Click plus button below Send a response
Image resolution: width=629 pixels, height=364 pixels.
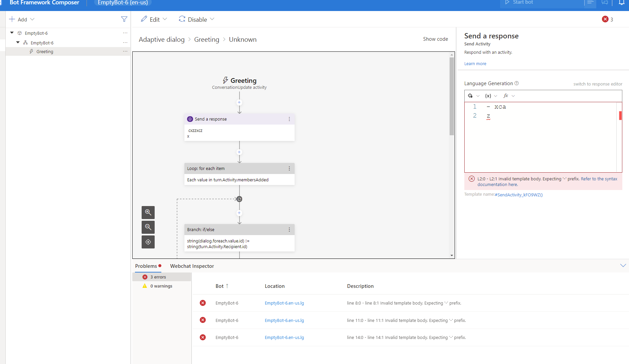click(x=239, y=152)
